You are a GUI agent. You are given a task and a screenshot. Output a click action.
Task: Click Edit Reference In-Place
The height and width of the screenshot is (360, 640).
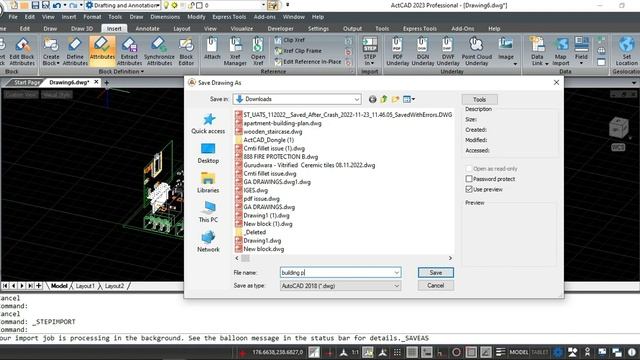pos(308,62)
